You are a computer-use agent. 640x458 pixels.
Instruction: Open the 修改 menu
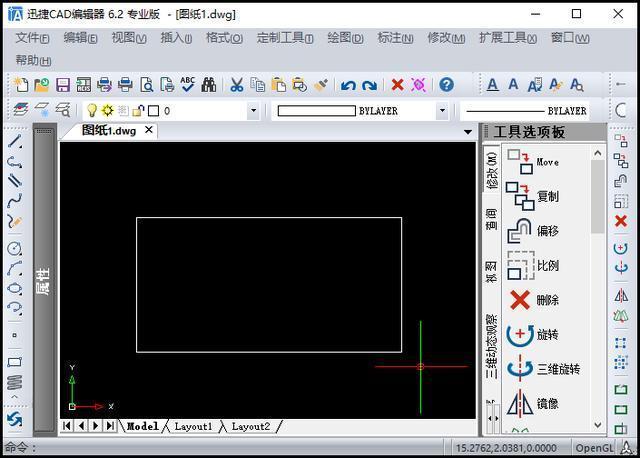click(446, 38)
